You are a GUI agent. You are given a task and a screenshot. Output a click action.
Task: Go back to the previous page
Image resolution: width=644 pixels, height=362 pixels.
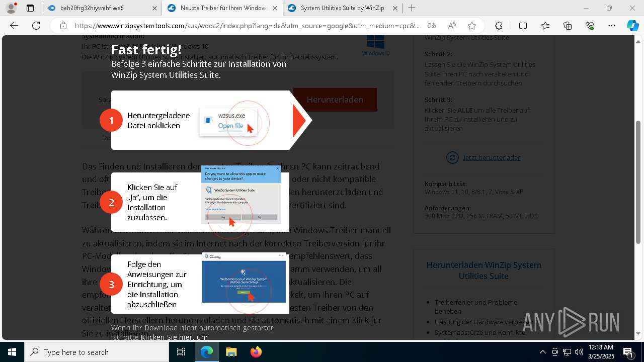tap(14, 26)
